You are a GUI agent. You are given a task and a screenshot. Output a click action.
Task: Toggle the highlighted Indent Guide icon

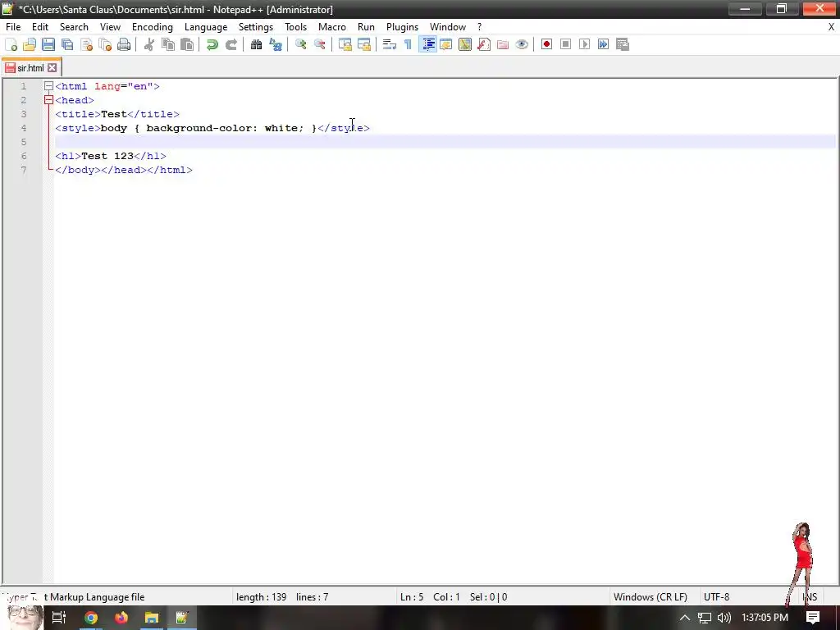tap(427, 44)
